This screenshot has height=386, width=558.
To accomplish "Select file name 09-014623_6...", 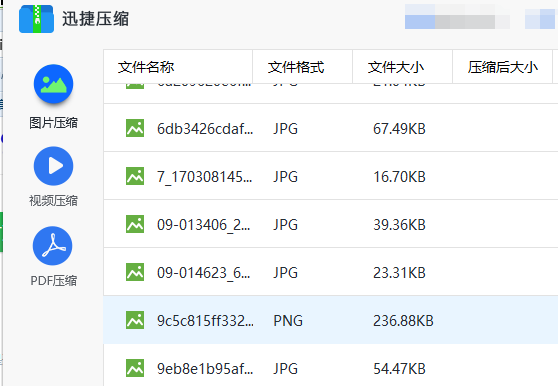I will click(x=204, y=273).
